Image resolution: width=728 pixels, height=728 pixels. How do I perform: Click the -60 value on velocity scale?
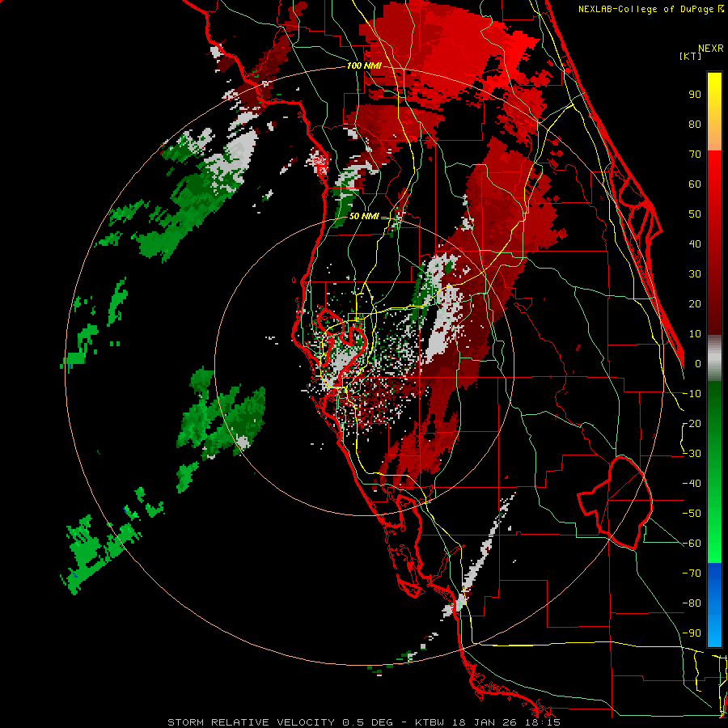(x=692, y=544)
